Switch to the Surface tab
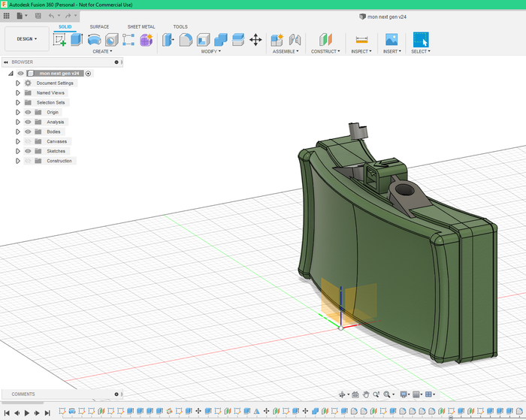This screenshot has height=420, width=526. point(99,26)
